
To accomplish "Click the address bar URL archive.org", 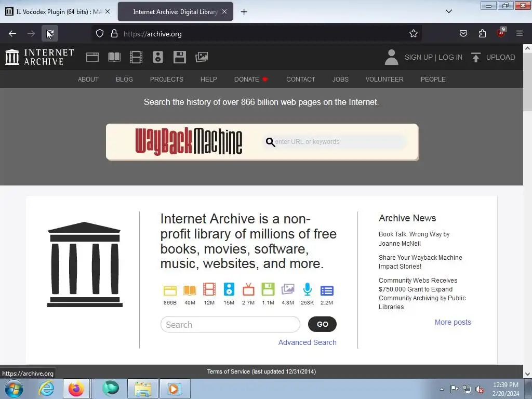I will coord(153,34).
